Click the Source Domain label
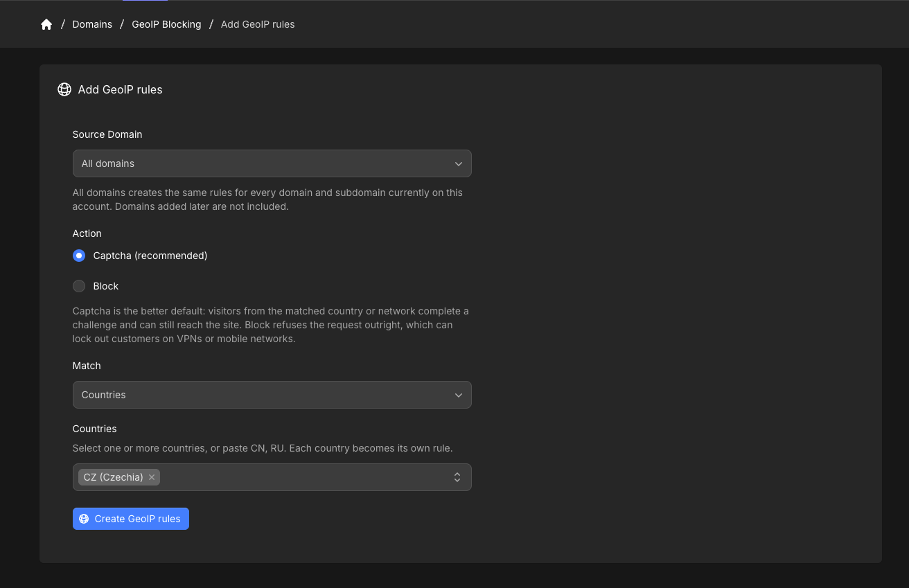The height and width of the screenshot is (588, 909). 107,134
